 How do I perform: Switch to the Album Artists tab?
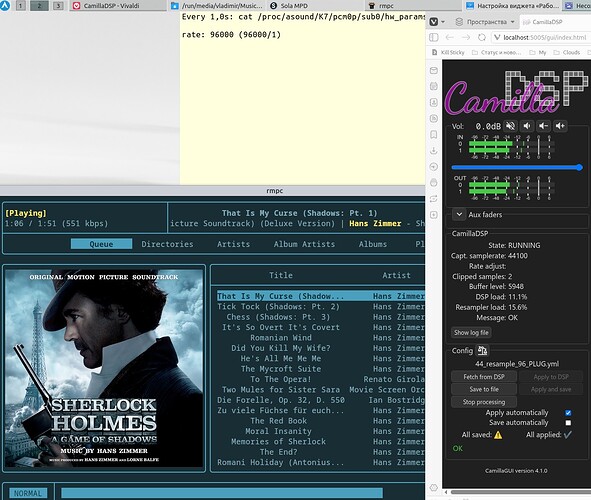pyautogui.click(x=304, y=244)
